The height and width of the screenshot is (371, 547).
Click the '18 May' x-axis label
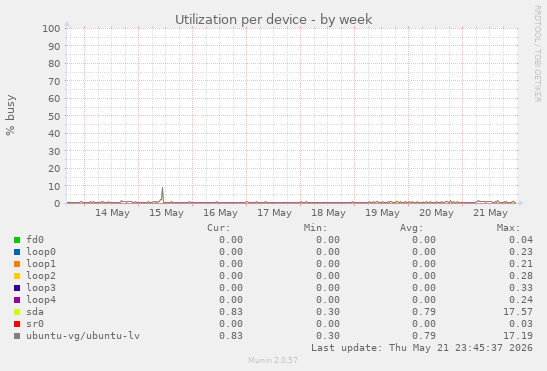pyautogui.click(x=328, y=213)
